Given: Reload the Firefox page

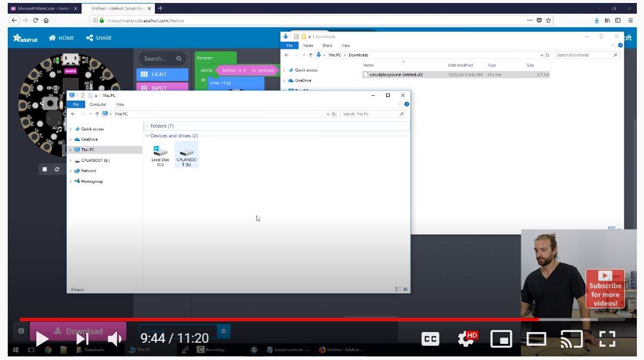Looking at the screenshot, I should [36, 20].
